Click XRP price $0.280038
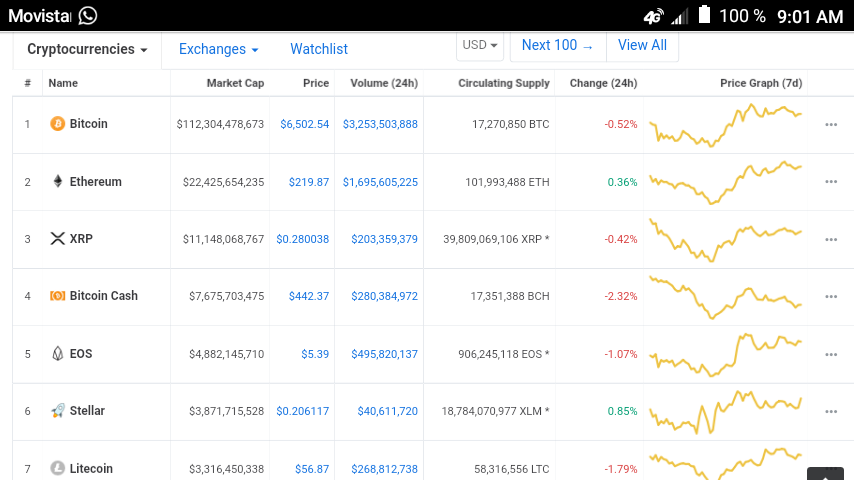The height and width of the screenshot is (480, 854). [303, 239]
